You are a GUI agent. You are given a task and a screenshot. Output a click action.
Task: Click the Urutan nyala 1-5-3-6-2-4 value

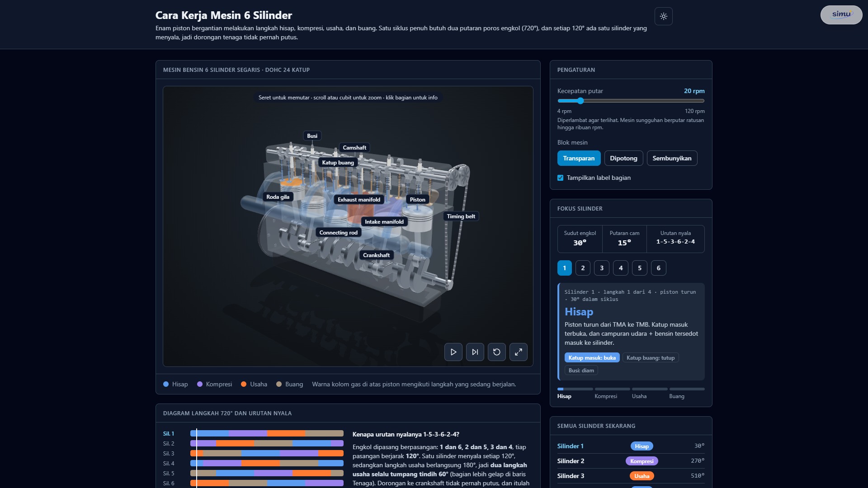675,242
